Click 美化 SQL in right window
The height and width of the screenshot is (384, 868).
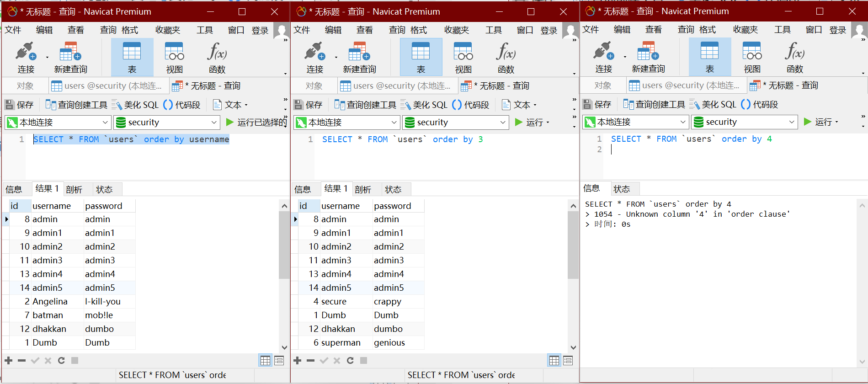click(713, 105)
